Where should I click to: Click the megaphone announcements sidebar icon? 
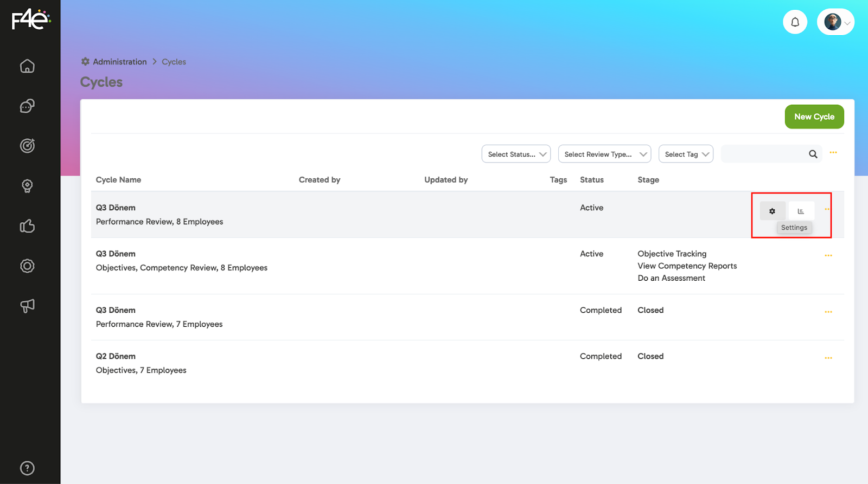[27, 306]
